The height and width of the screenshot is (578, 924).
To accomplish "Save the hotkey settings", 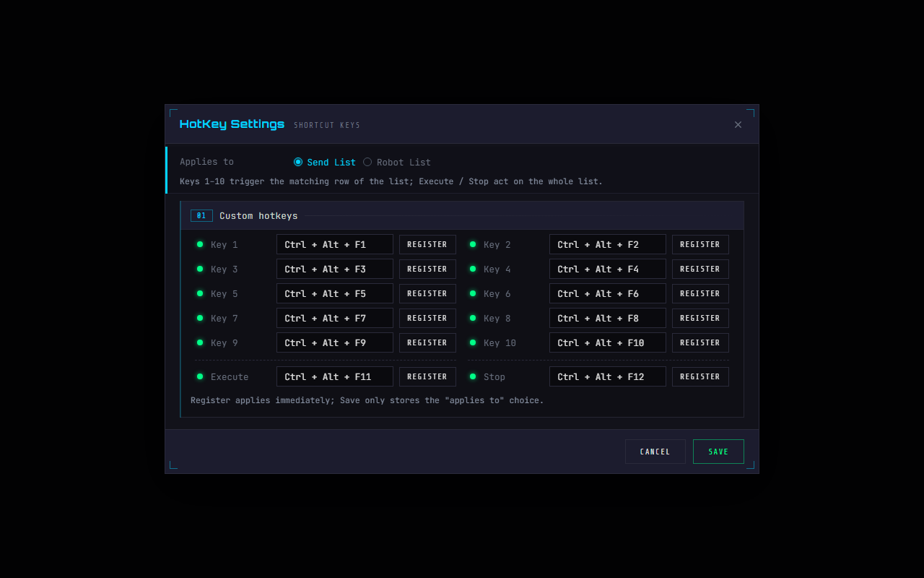I will pos(718,452).
